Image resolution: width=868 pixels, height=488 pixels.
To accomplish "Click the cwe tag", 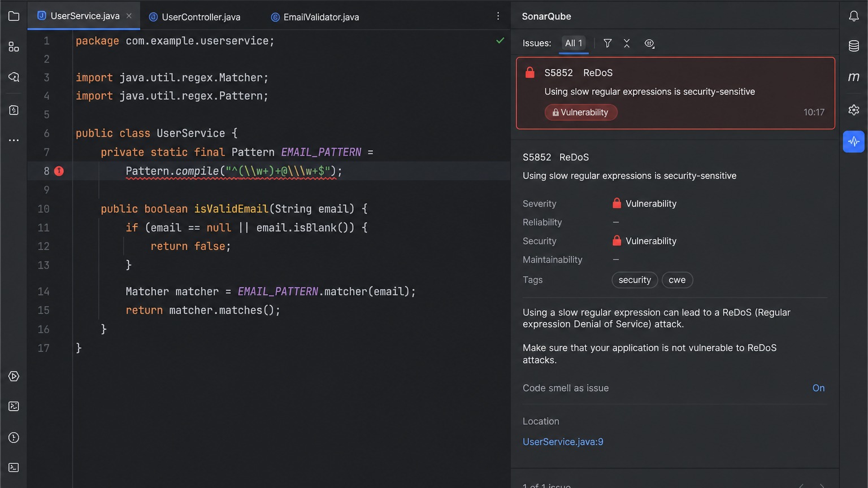I will (x=677, y=280).
